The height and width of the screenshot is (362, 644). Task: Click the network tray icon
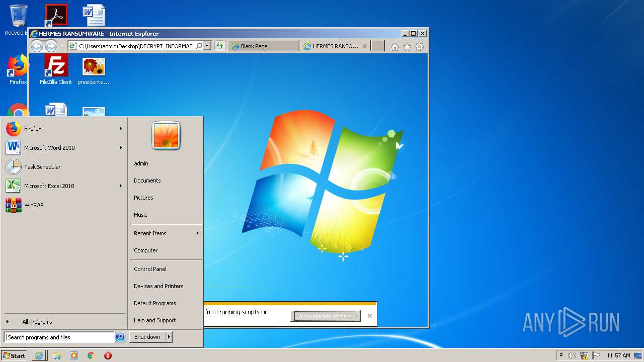click(584, 355)
